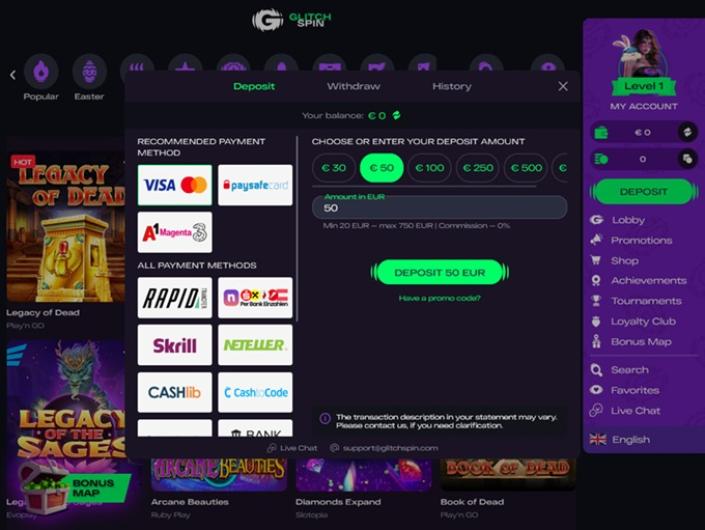Choose the paysafecard payment option
This screenshot has width=705, height=530.
coord(255,185)
